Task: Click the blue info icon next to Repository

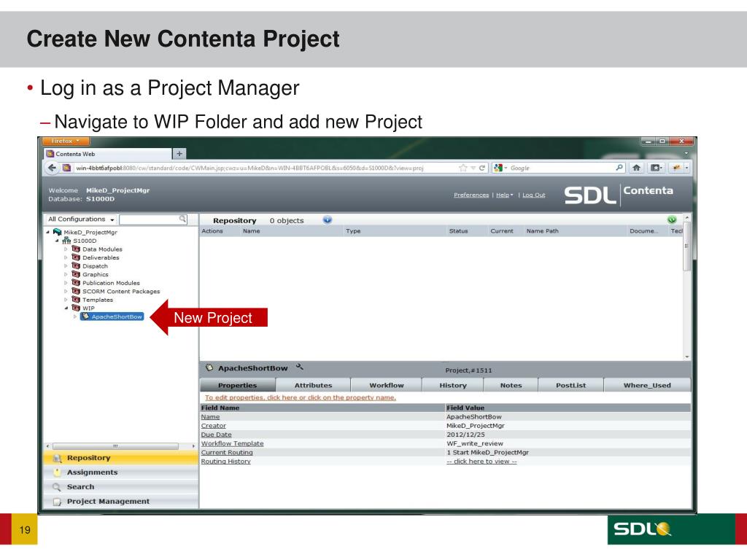Action: 328,219
